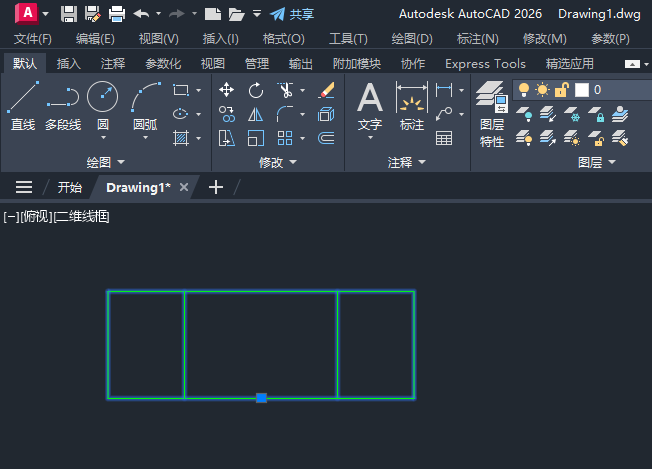Open the 文件(F) menu

click(33, 39)
